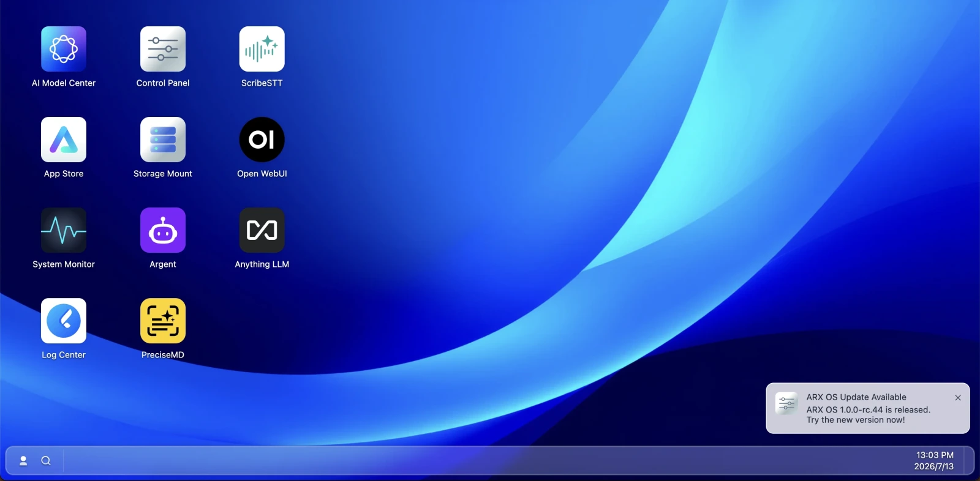Click the 13:03 PM clock in taskbar
The width and height of the screenshot is (980, 481).
coord(935,455)
